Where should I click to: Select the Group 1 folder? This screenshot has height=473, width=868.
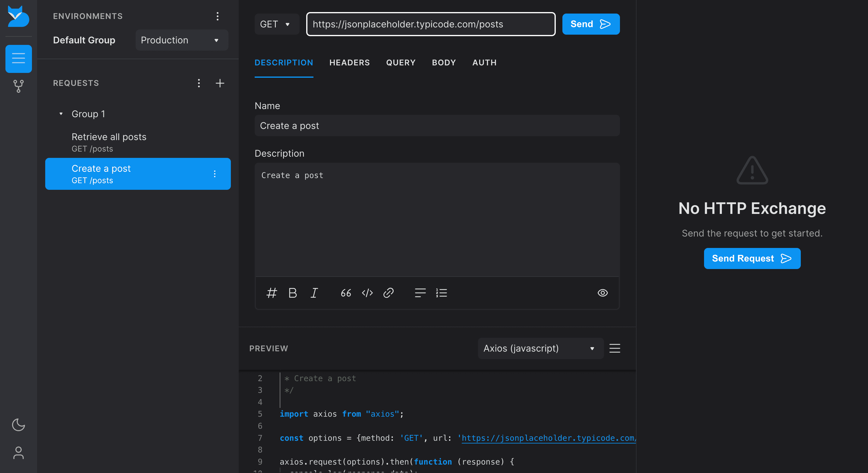point(88,114)
